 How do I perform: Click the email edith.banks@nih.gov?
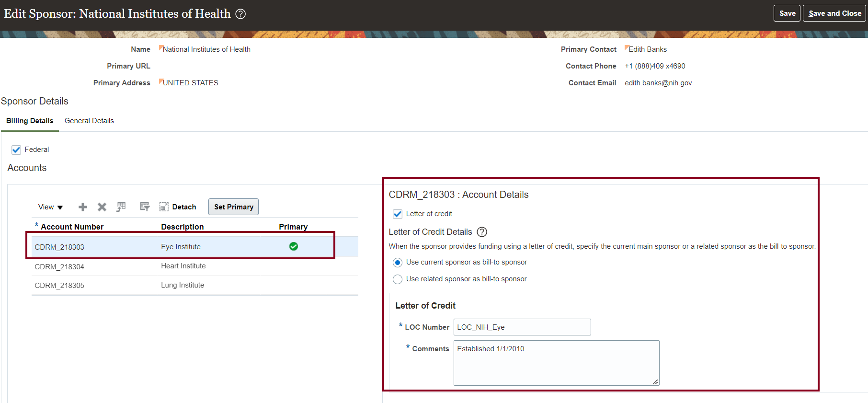(x=658, y=83)
